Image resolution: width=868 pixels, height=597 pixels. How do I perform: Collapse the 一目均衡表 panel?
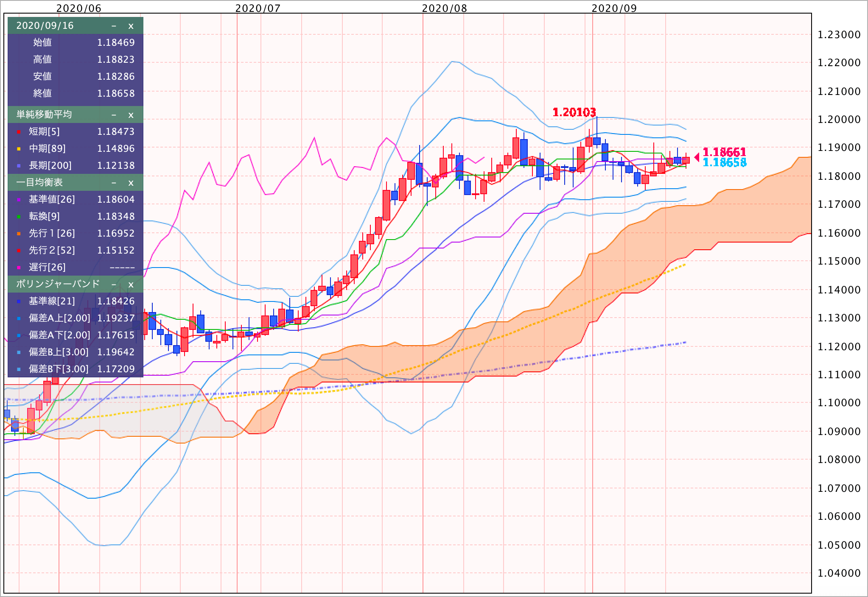point(114,183)
